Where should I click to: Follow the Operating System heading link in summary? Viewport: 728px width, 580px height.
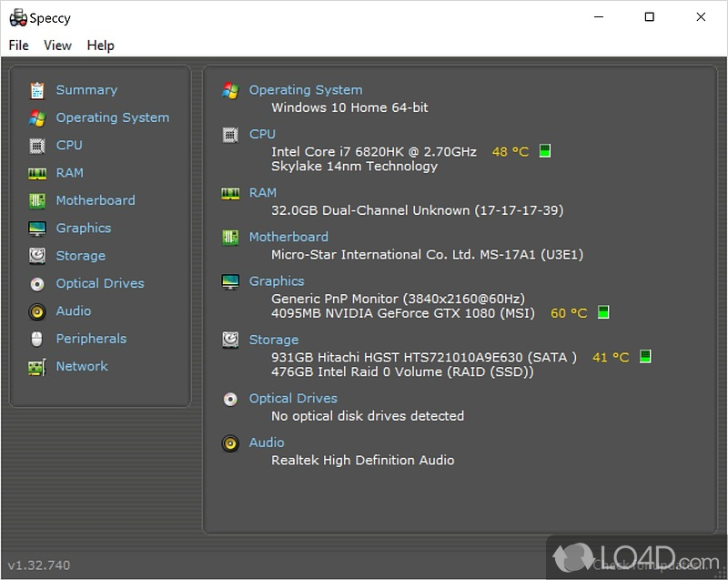point(306,89)
